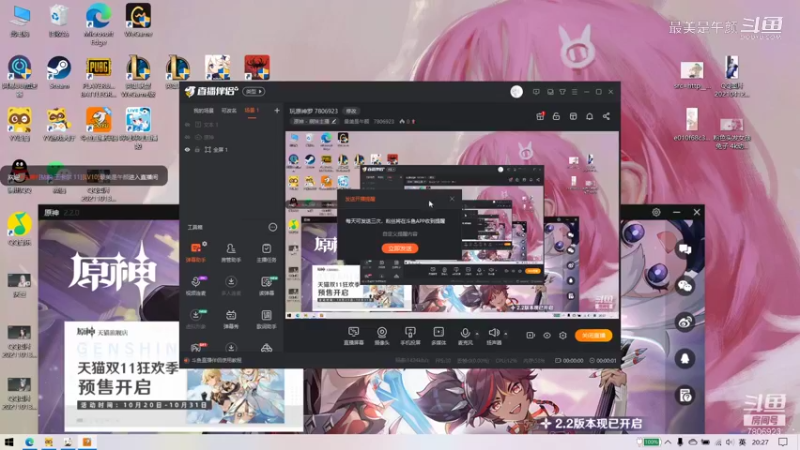Open the message icon in 直播伴侣 title bar
The width and height of the screenshot is (800, 450).
[x=536, y=92]
